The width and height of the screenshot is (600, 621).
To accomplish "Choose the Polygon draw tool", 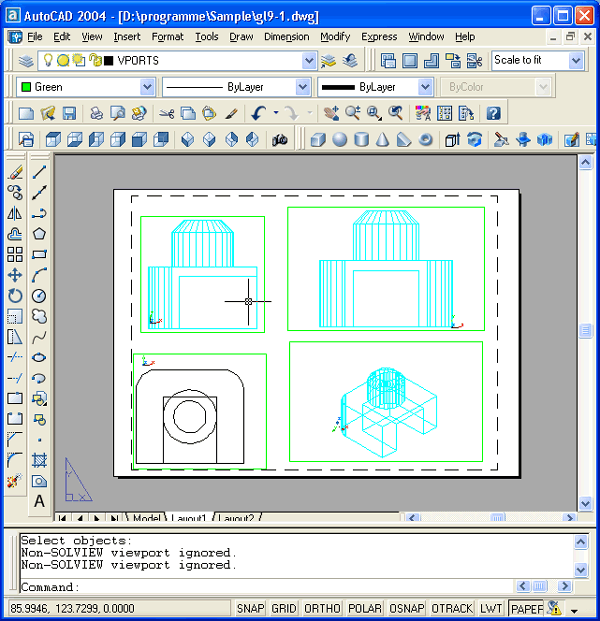I will click(39, 233).
